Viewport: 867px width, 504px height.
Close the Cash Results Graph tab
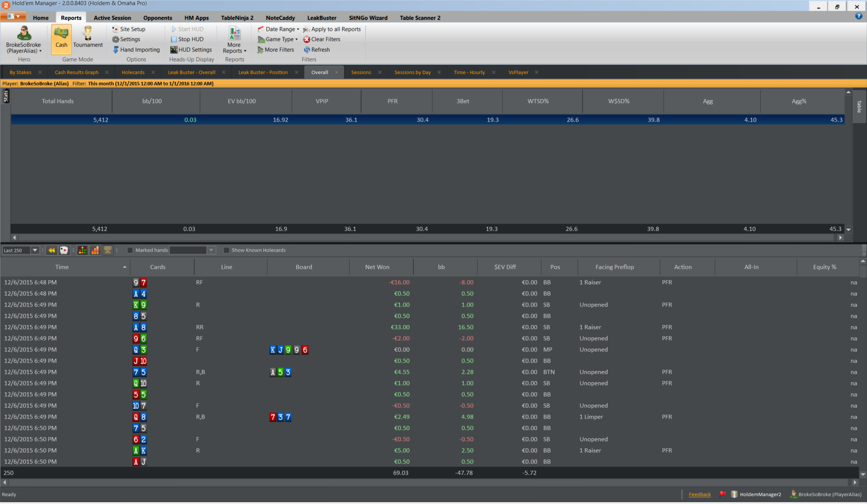[107, 72]
